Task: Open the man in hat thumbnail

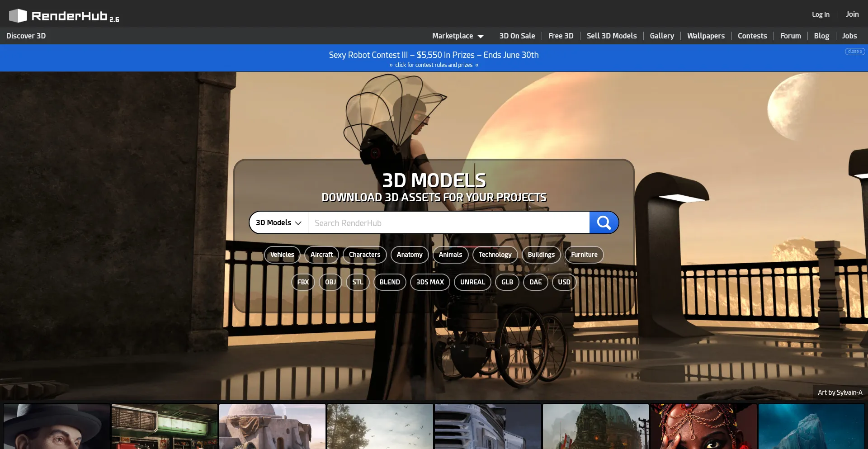Action: (x=57, y=426)
